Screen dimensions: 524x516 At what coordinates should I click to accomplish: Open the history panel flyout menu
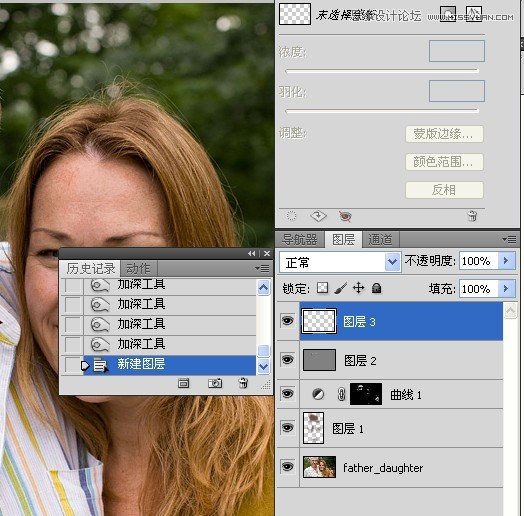pos(262,268)
